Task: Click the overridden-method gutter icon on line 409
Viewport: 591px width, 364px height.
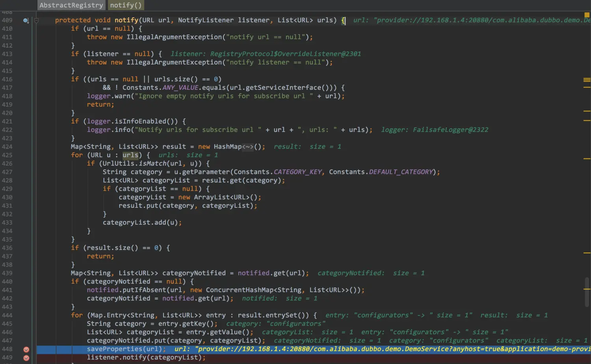Action: point(26,20)
